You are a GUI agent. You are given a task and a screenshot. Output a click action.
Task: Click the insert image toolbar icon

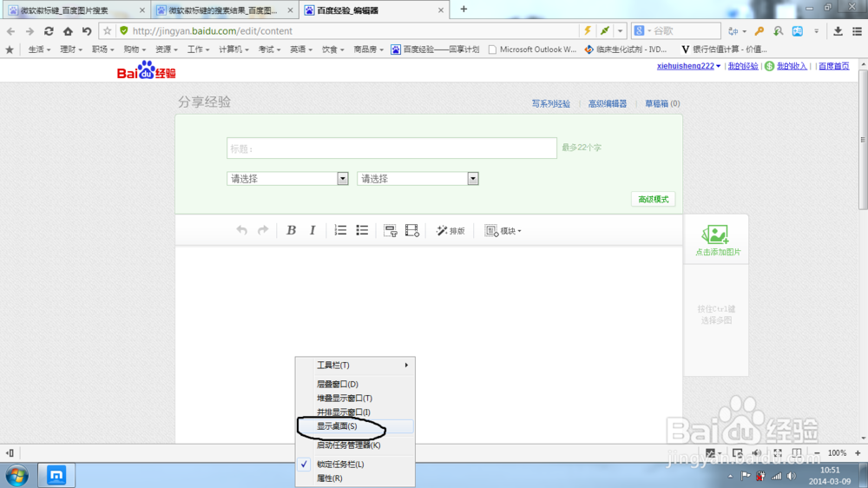pyautogui.click(x=391, y=231)
